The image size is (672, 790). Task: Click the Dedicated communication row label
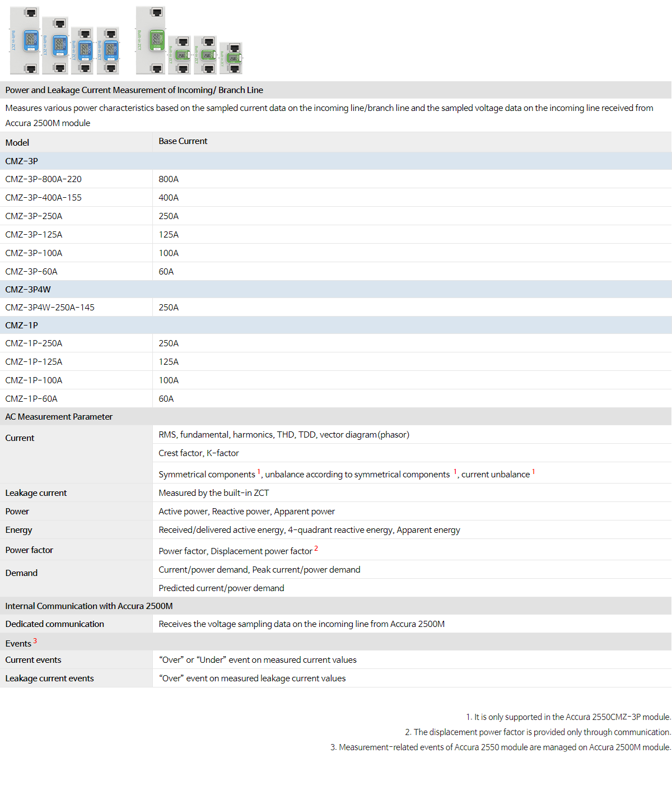click(x=54, y=624)
